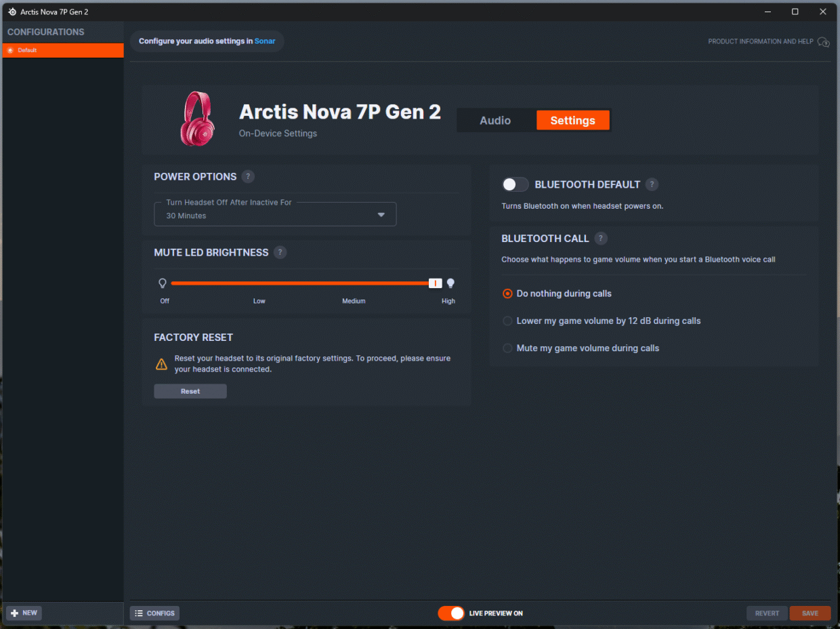Select Lower my game volume by 12 dB
This screenshot has height=629, width=840.
(602, 321)
